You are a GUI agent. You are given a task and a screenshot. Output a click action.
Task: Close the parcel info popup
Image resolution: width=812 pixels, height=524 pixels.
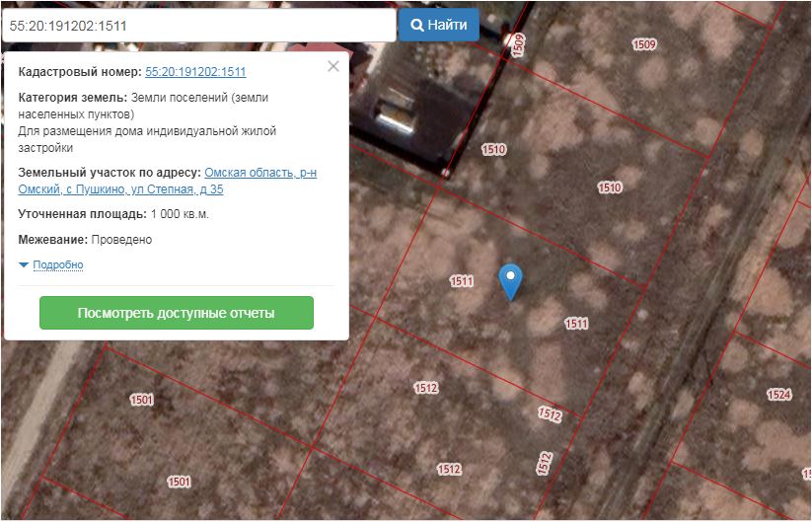click(333, 66)
